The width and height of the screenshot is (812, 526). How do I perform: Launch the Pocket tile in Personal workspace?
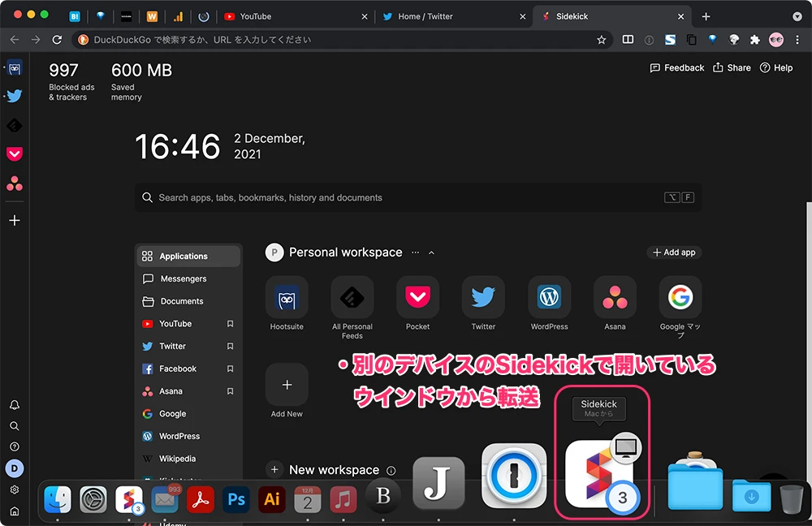coord(418,297)
